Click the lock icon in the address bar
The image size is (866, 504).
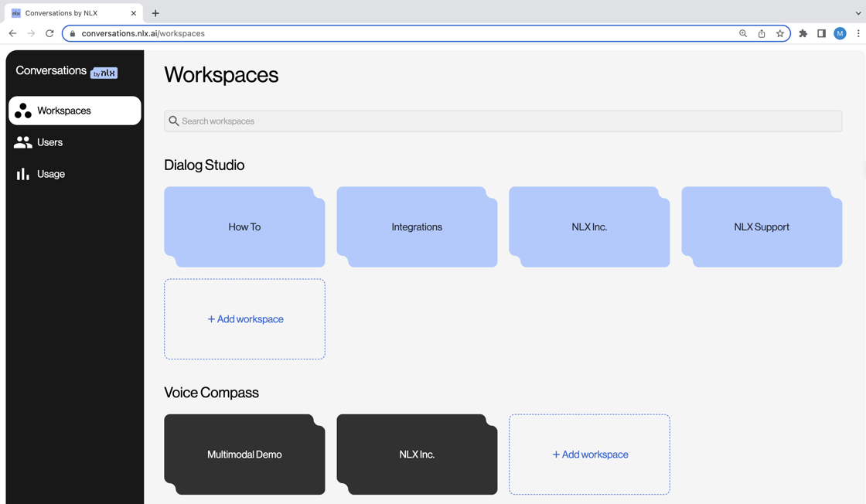pyautogui.click(x=73, y=33)
